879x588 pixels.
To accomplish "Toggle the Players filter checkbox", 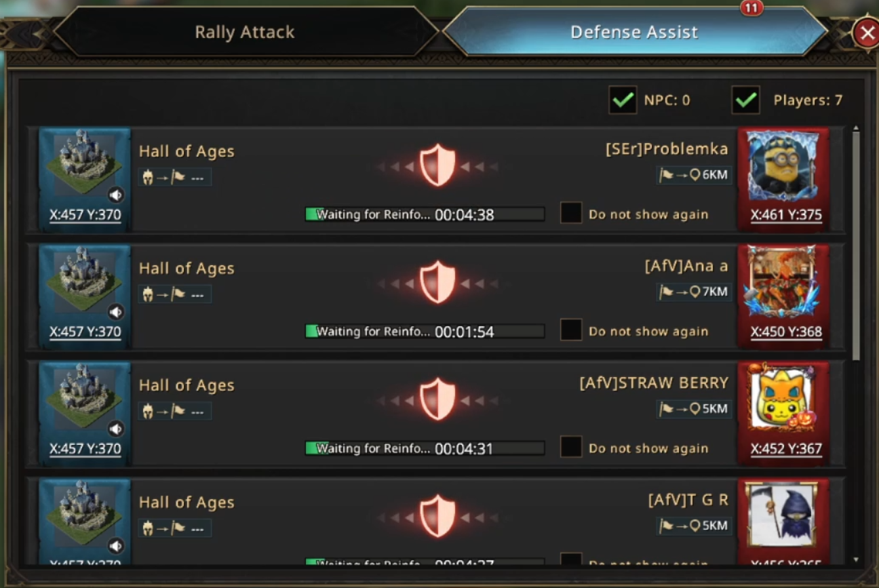I will click(745, 100).
